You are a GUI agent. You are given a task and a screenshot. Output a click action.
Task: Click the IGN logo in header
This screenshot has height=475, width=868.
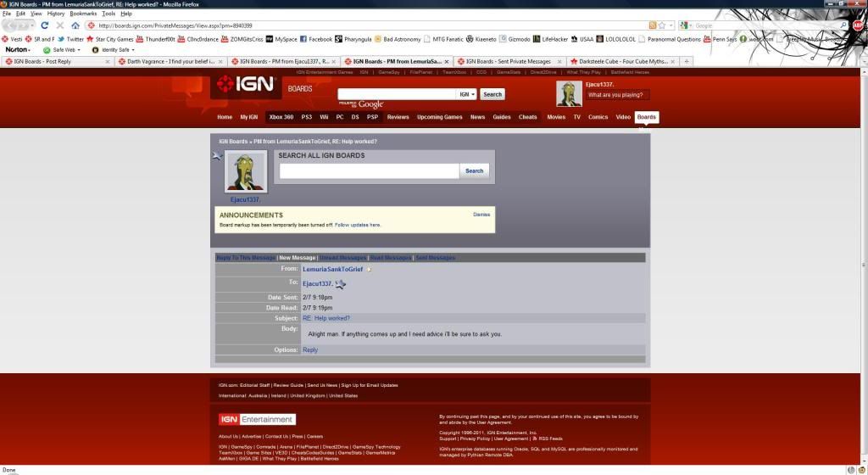click(245, 84)
